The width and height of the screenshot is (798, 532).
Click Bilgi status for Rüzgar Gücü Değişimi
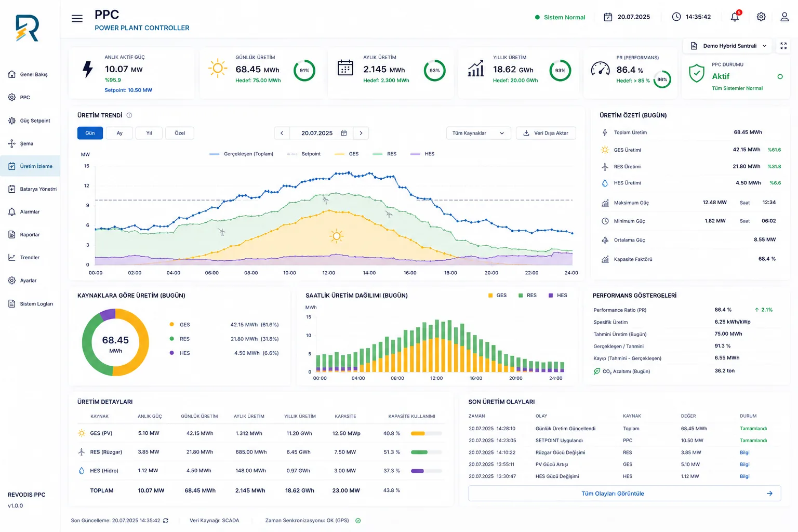click(x=744, y=453)
